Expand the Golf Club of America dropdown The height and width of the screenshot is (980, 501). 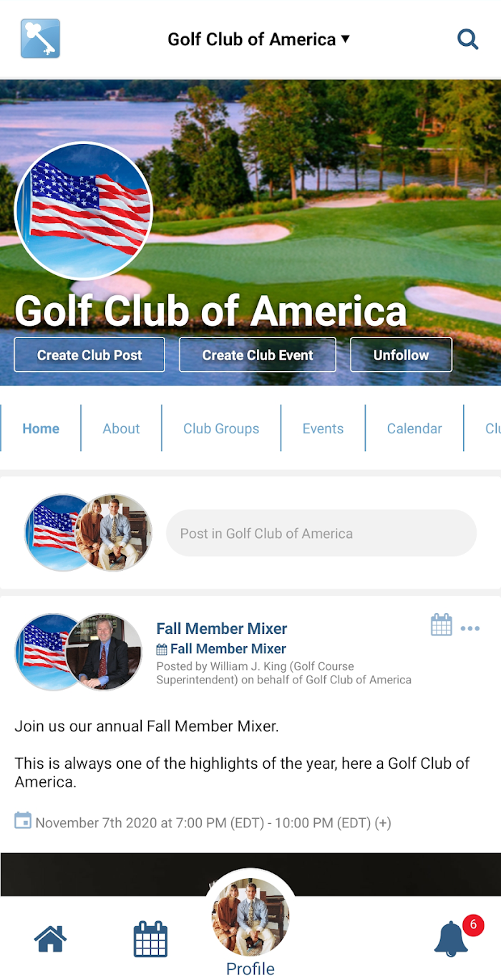click(259, 39)
